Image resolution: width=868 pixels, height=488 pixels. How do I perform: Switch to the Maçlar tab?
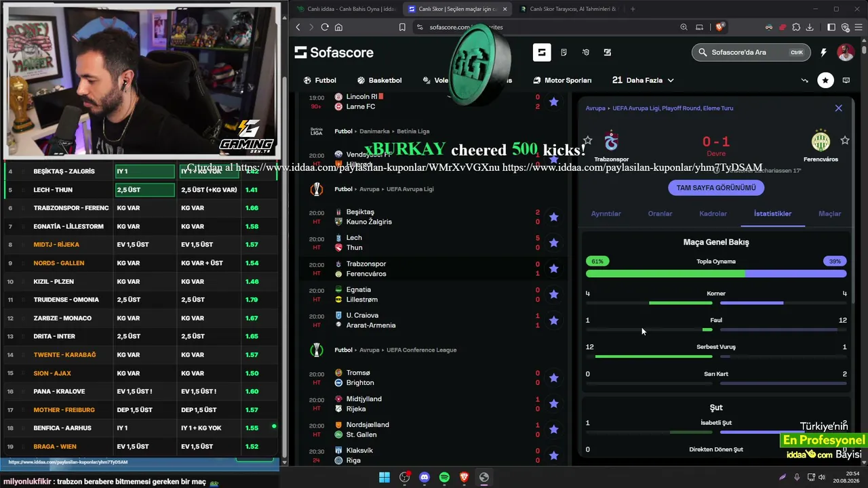pyautogui.click(x=829, y=213)
